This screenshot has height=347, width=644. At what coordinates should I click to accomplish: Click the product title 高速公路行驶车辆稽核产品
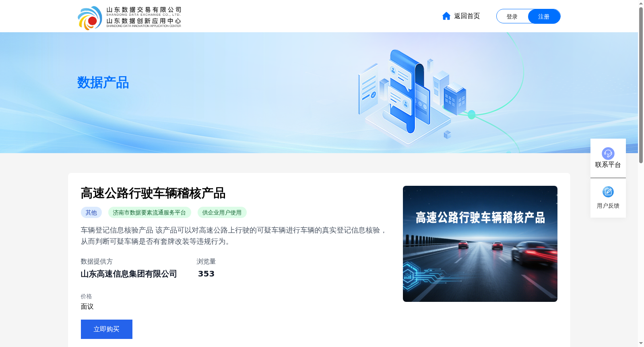153,193
